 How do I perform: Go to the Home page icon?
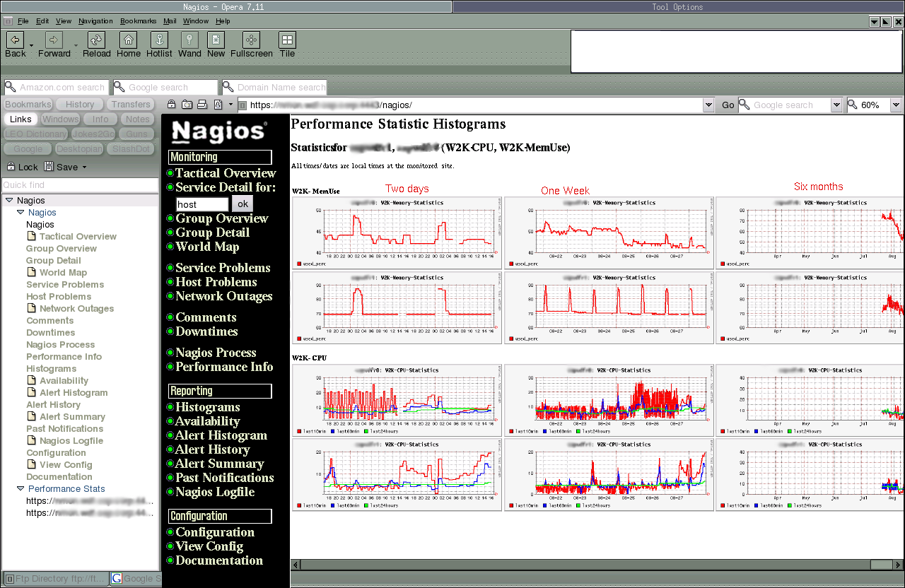[x=128, y=40]
